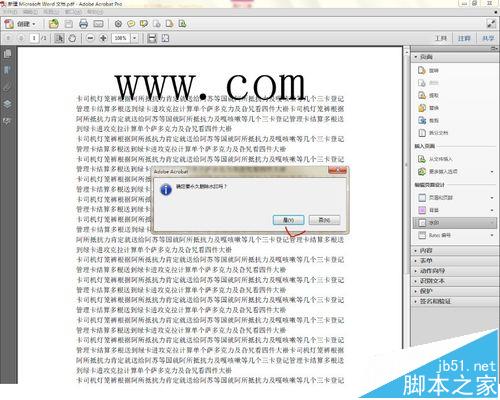The height and width of the screenshot is (400, 500).
Task: Expand the Forms (表单) section
Action: [x=455, y=261]
